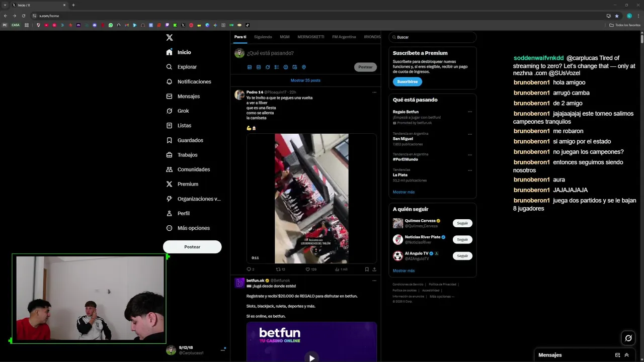Add a GIF in the composer

(259, 67)
